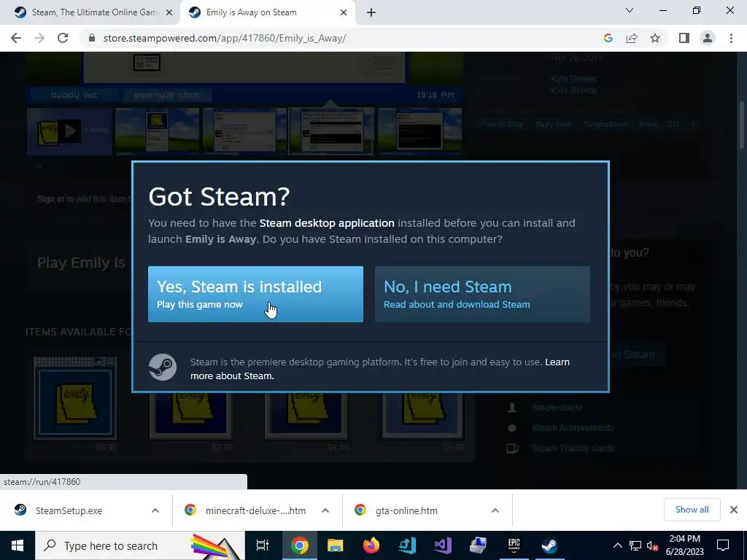Viewport: 747px width, 560px height.
Task: Toggle the browser side panel
Action: (684, 38)
